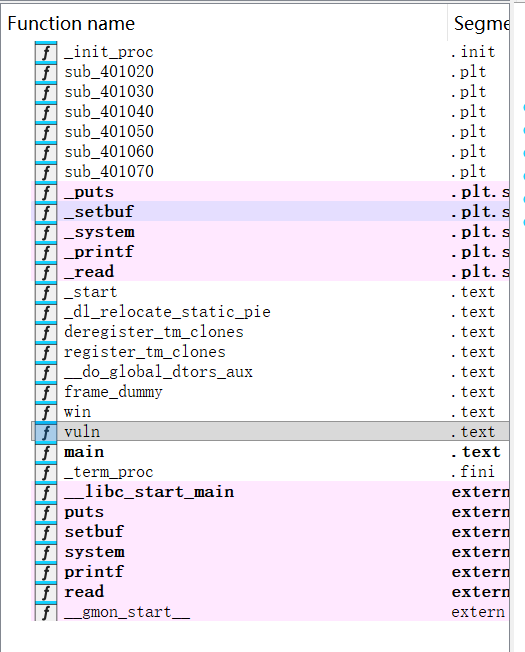This screenshot has height=652, width=525.
Task: Open the _printf function entry
Action: [270, 252]
